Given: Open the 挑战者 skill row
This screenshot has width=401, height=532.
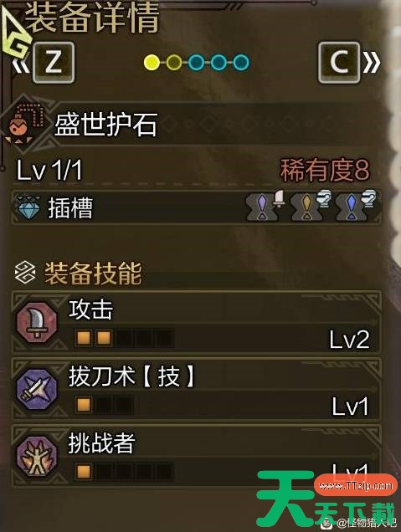Looking at the screenshot, I should [x=196, y=456].
